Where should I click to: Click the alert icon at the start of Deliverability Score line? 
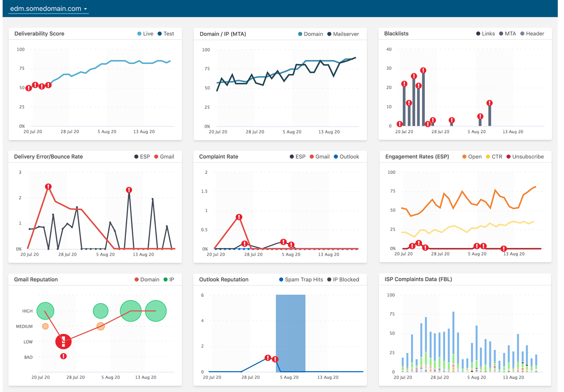29,88
